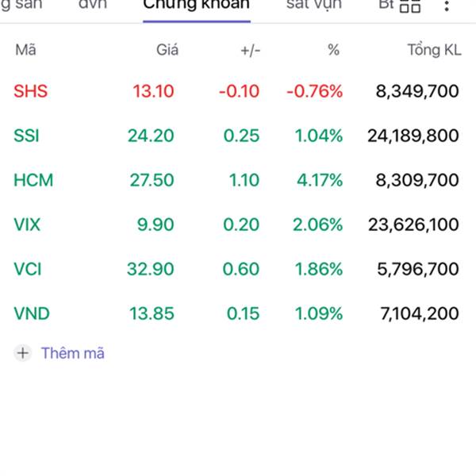Select the partially visible dvn tab
476x476 pixels.
[x=93, y=5]
